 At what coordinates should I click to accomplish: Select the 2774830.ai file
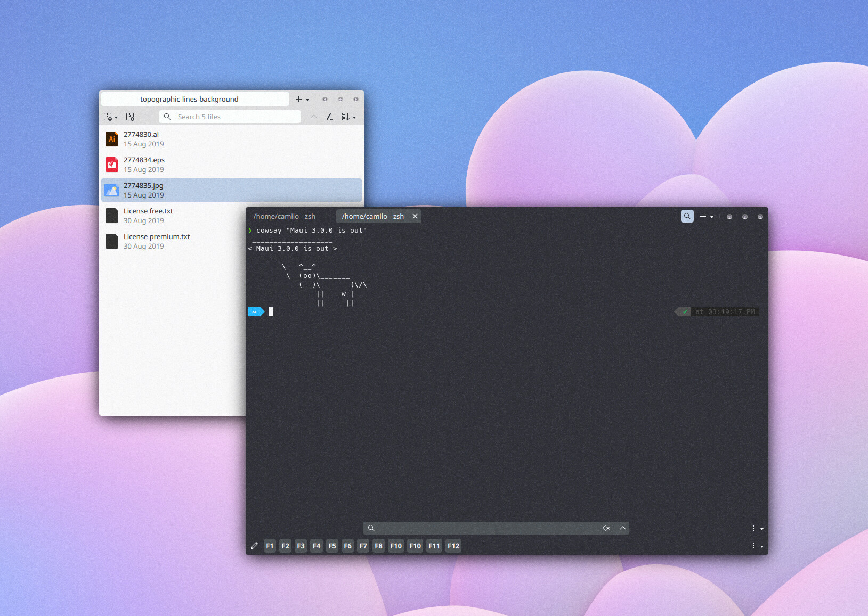(231, 139)
